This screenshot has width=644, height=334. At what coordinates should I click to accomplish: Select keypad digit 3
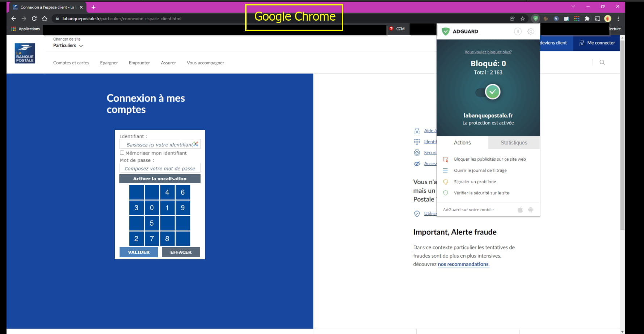(136, 208)
